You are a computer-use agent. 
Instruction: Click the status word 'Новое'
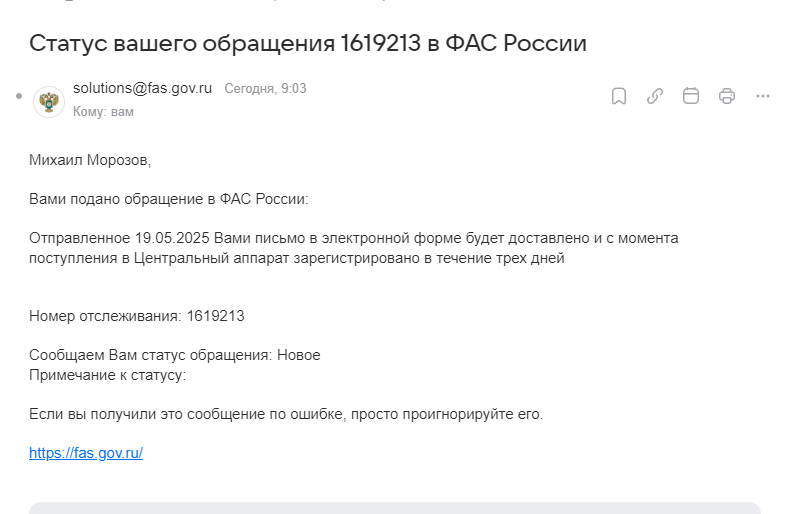click(298, 355)
